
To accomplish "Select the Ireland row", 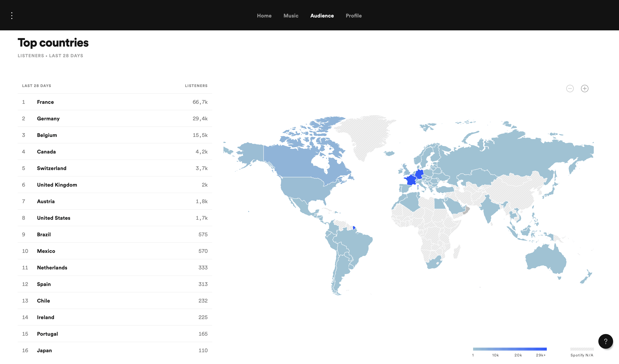I will tap(115, 317).
